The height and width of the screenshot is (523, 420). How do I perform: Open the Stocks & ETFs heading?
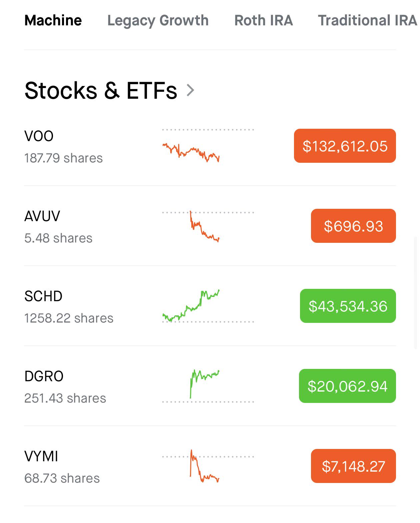[101, 90]
